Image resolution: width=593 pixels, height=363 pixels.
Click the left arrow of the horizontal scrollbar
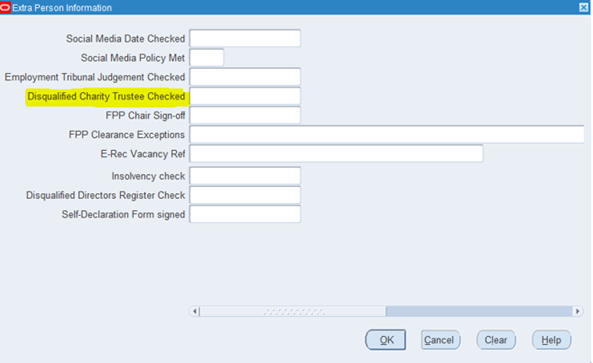pyautogui.click(x=194, y=311)
